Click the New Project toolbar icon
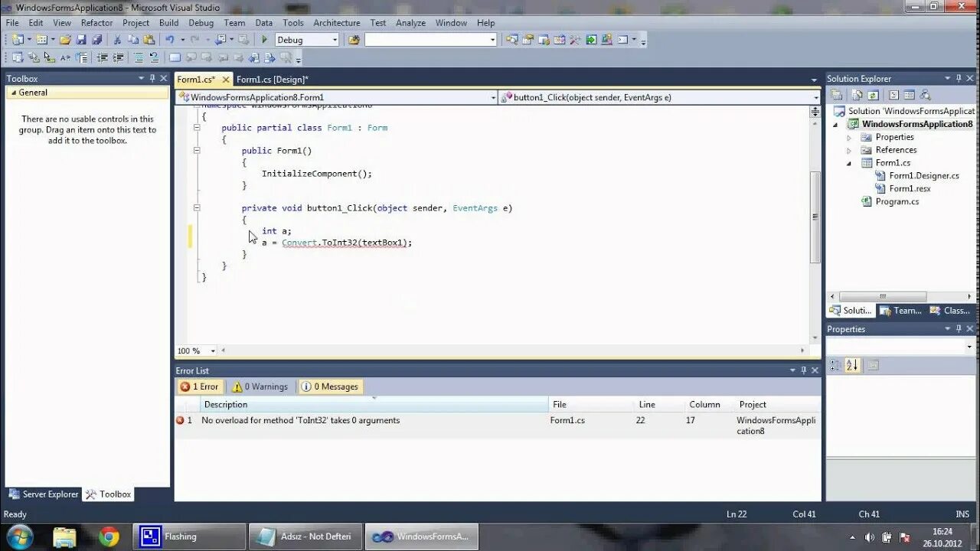The image size is (980, 551). click(x=17, y=40)
